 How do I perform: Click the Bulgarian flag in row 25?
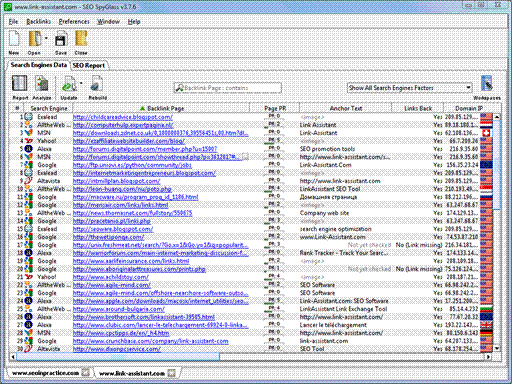486,309
